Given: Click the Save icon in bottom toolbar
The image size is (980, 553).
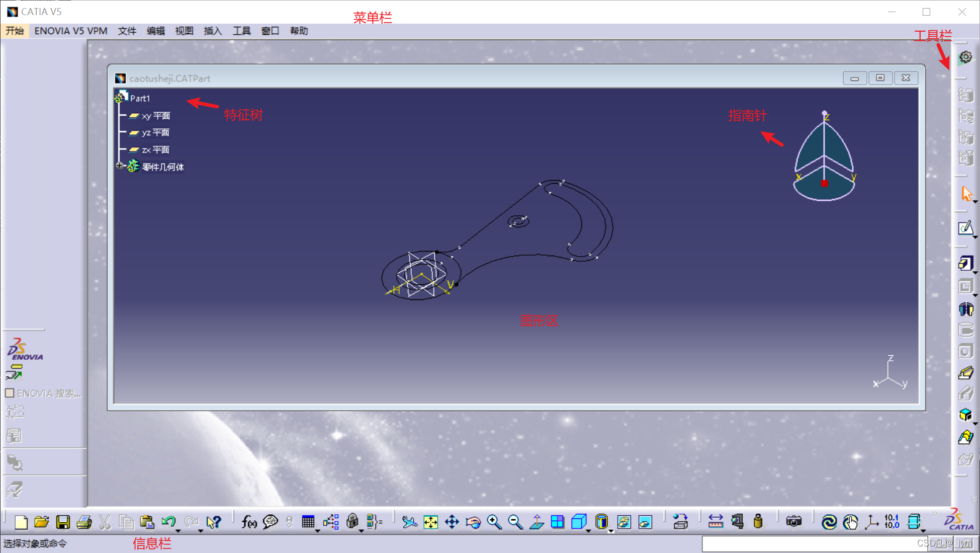Looking at the screenshot, I should click(x=63, y=522).
